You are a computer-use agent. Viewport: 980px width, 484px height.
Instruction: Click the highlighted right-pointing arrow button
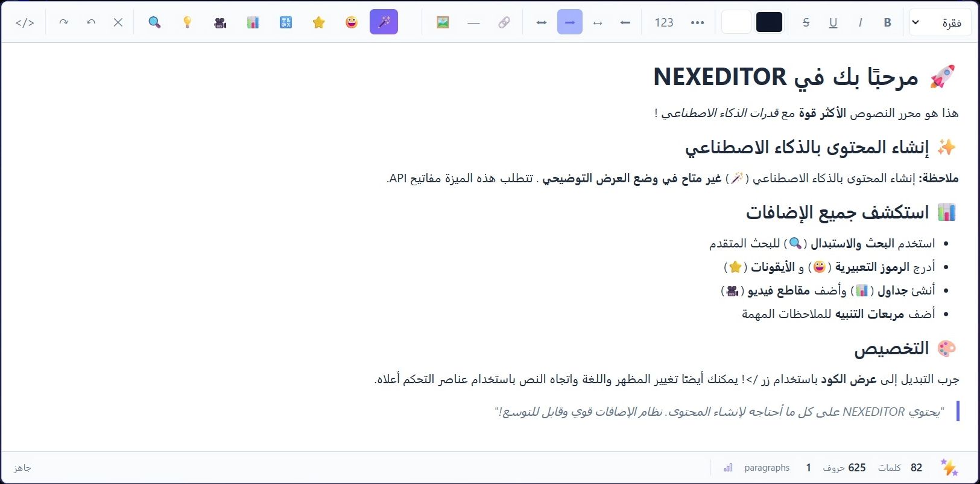pos(570,23)
